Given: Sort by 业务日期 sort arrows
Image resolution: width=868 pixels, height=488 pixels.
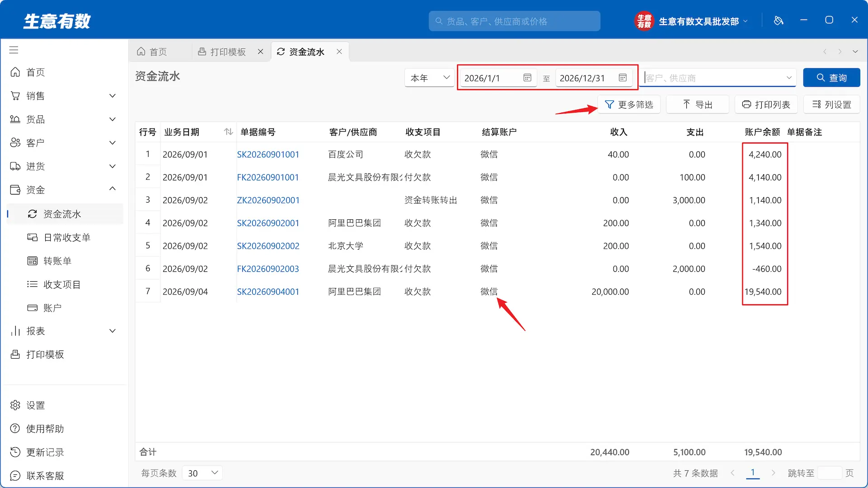Looking at the screenshot, I should (x=228, y=132).
